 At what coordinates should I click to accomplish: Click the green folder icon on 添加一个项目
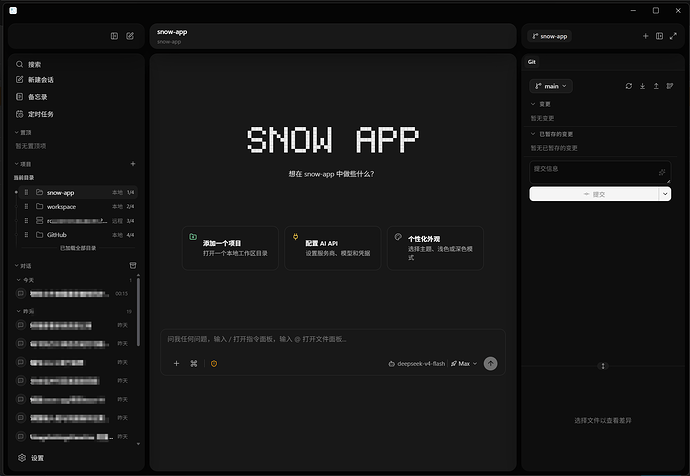point(193,237)
